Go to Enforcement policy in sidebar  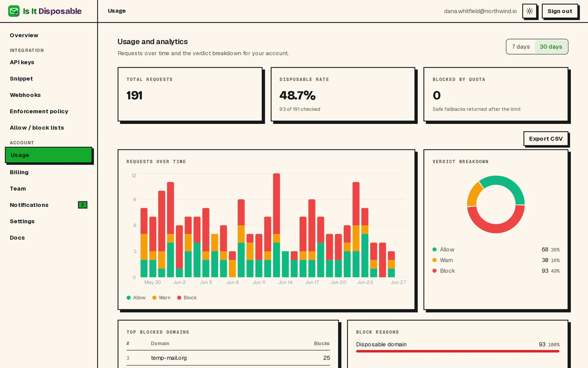point(39,111)
